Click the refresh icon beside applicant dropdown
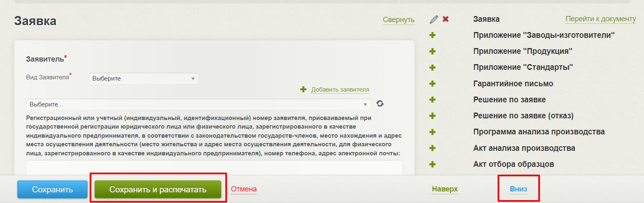The height and width of the screenshot is (203, 644). pos(380,104)
